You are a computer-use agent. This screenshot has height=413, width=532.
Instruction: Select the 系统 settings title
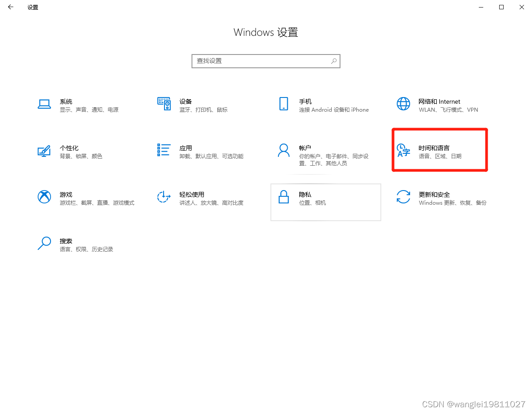point(66,101)
